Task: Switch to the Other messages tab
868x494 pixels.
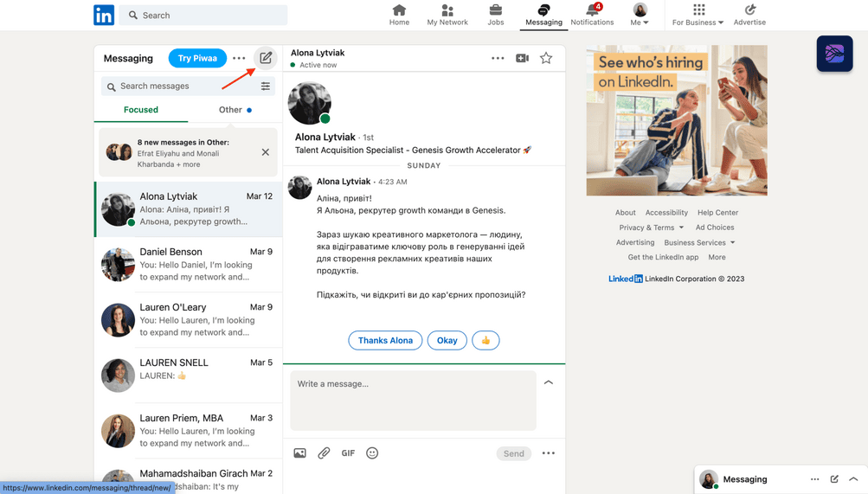Action: 235,110
